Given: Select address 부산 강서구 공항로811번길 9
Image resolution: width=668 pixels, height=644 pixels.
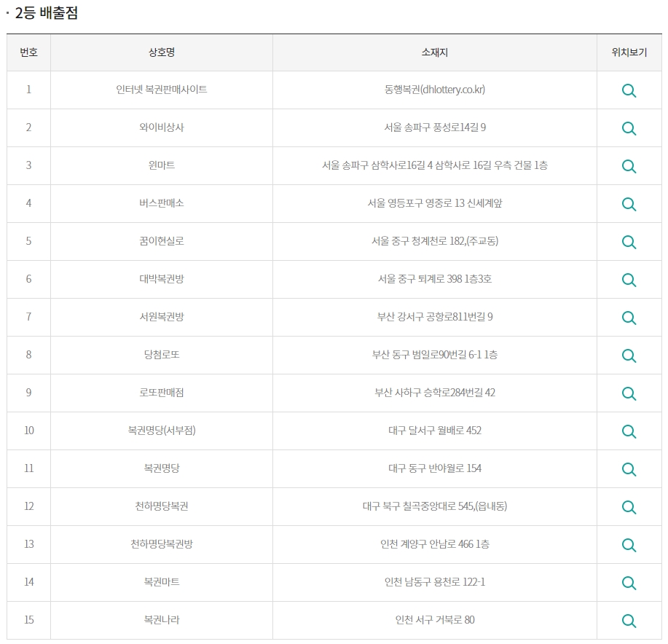Looking at the screenshot, I should coord(435,317).
